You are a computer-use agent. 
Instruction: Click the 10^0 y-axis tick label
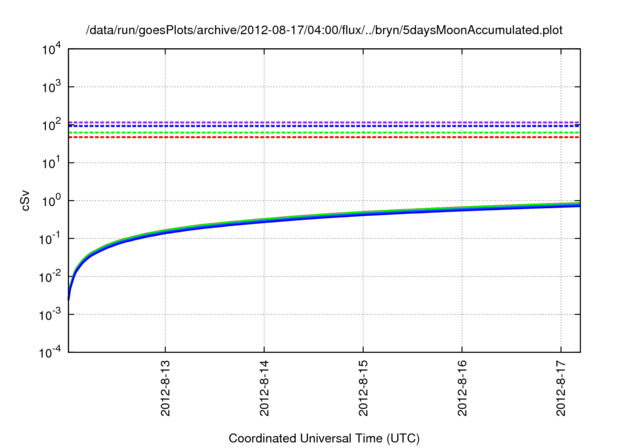tap(50, 200)
